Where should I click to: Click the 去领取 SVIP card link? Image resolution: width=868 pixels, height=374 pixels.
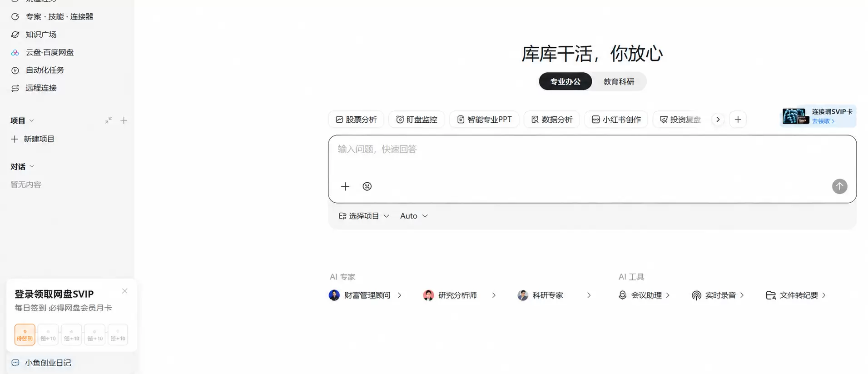pyautogui.click(x=823, y=121)
